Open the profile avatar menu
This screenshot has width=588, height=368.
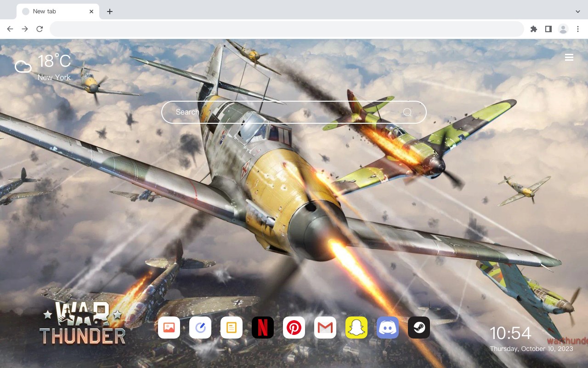[x=563, y=29]
